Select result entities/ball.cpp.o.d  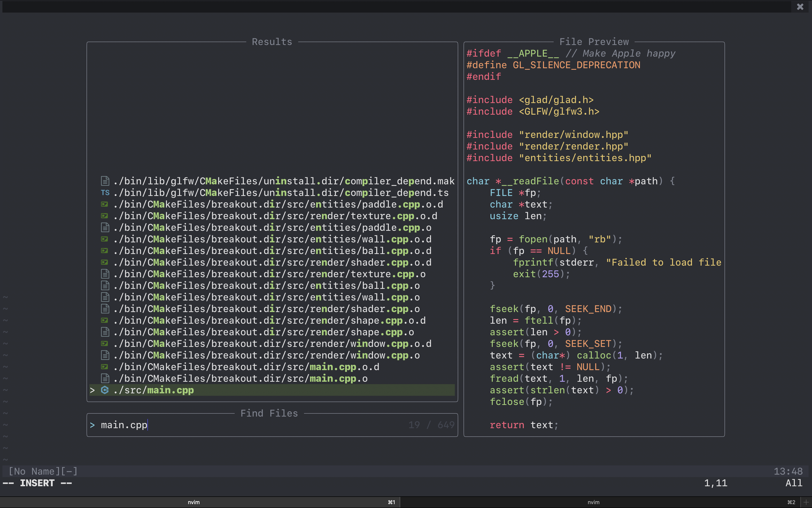tap(272, 251)
